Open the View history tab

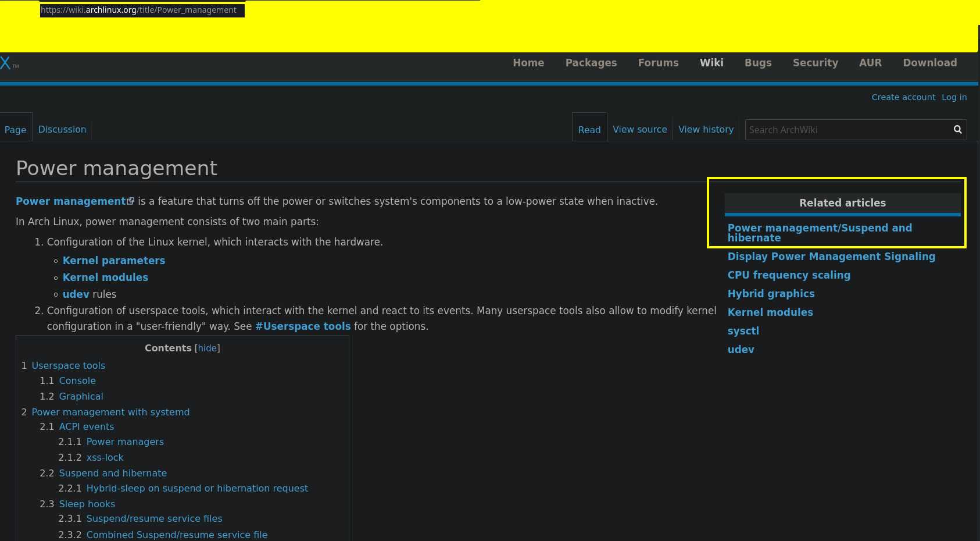(x=706, y=129)
